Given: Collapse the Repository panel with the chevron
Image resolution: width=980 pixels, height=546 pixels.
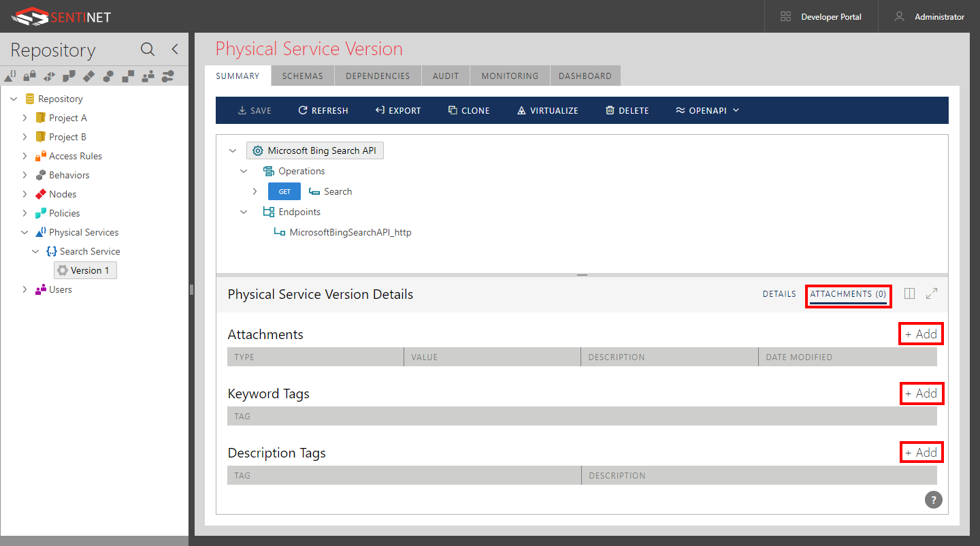Looking at the screenshot, I should click(175, 49).
